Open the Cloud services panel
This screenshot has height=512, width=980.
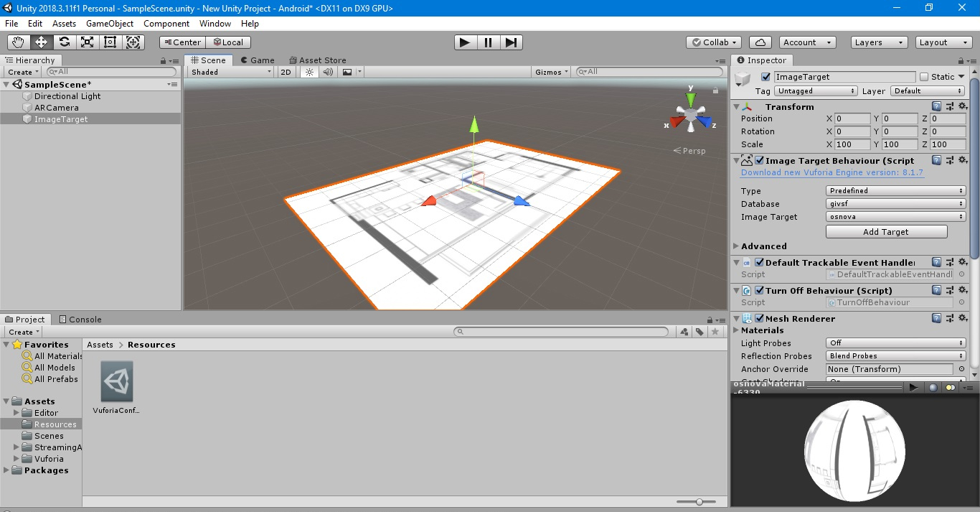pyautogui.click(x=760, y=42)
